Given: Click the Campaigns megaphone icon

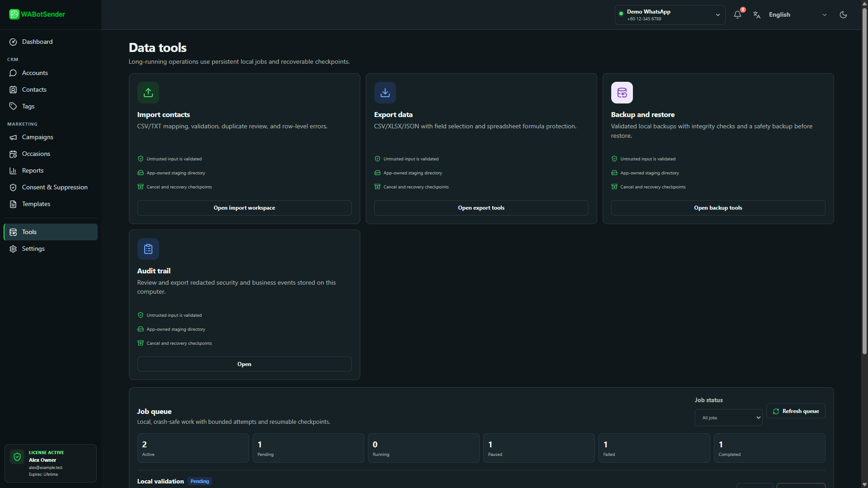Looking at the screenshot, I should 13,137.
